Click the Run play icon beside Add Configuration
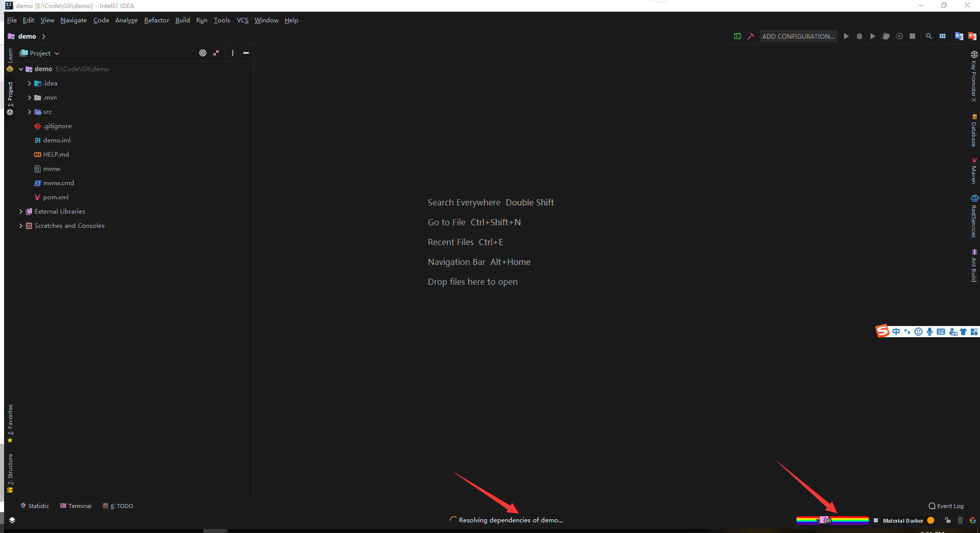980x533 pixels. 846,36
